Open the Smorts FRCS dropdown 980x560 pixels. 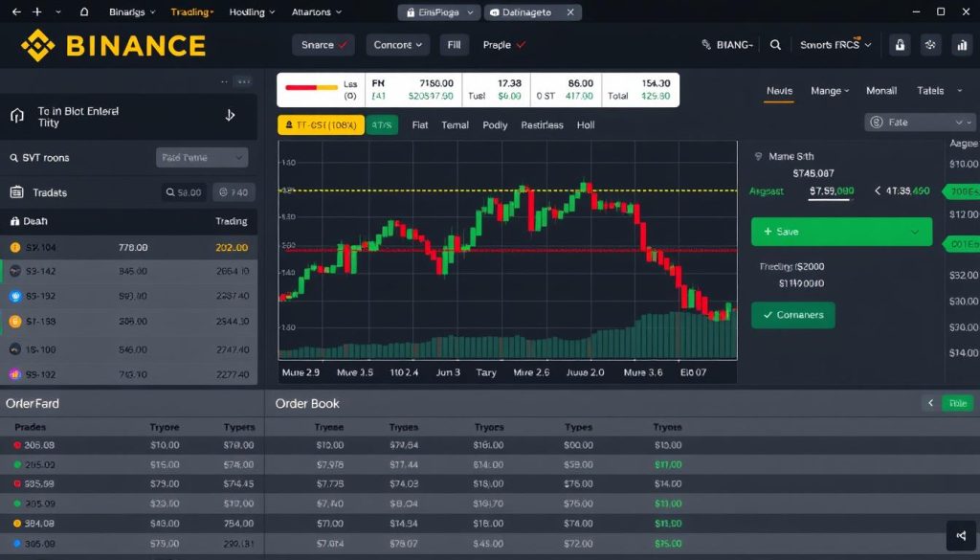coord(835,45)
